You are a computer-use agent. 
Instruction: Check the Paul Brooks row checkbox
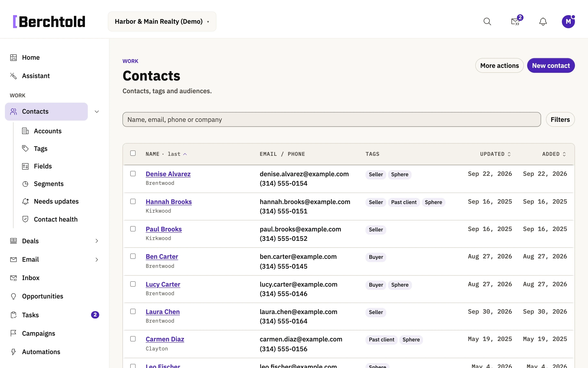(x=133, y=229)
